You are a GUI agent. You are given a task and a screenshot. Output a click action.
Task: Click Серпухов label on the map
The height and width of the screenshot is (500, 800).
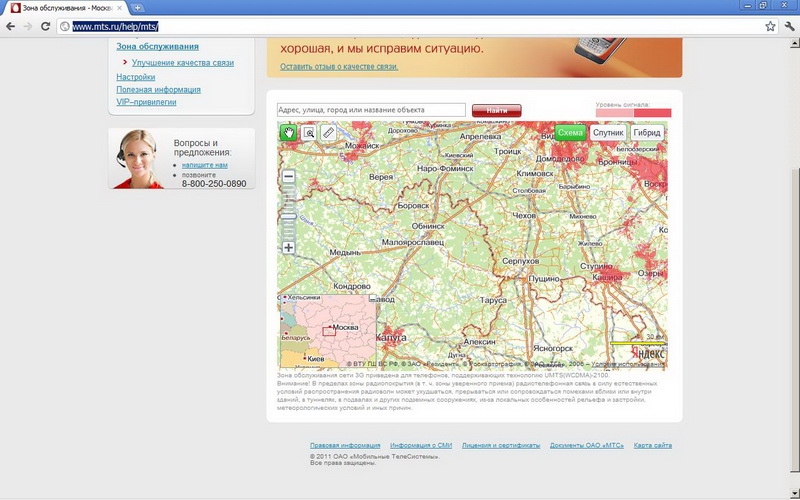click(520, 261)
